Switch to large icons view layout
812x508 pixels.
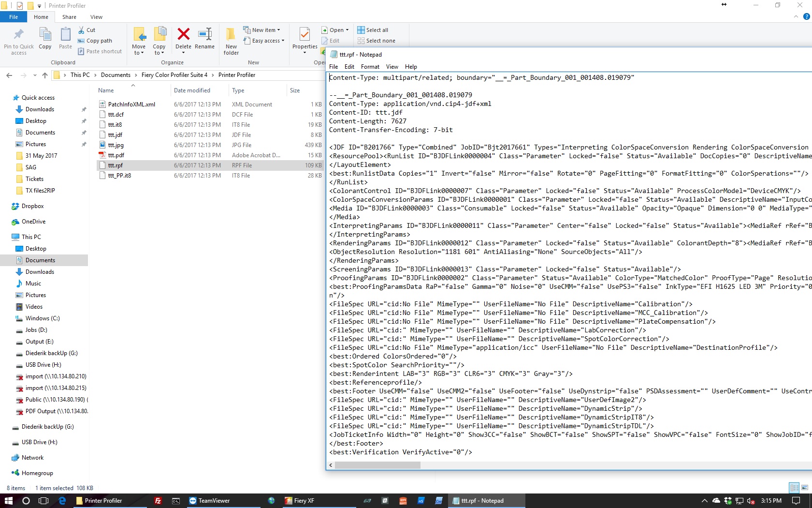click(x=804, y=488)
